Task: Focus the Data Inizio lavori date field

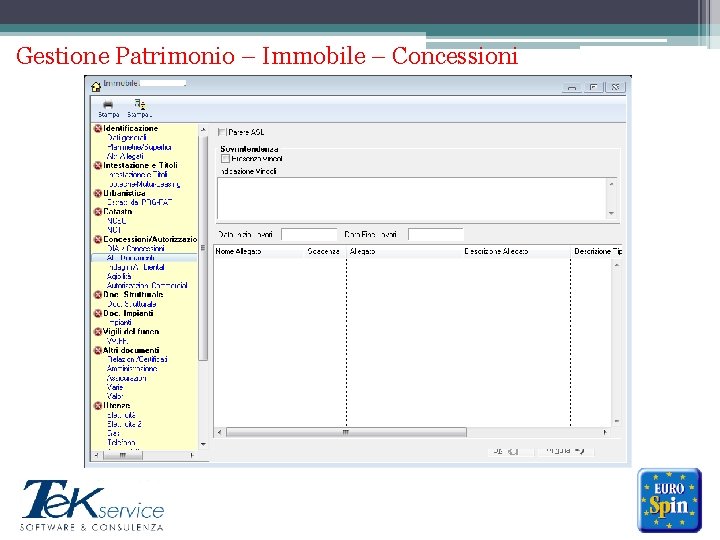Action: tap(309, 235)
